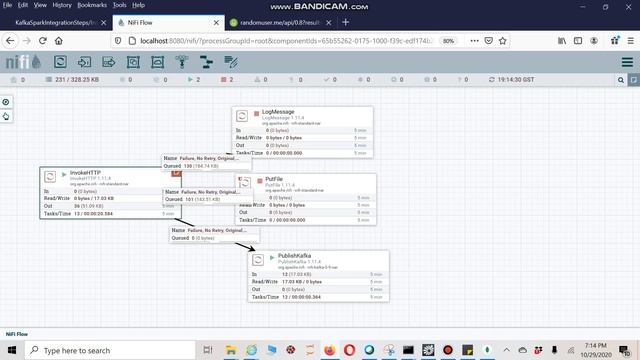Select the Processor component icon in NiFi toolbar
The width and height of the screenshot is (640, 360).
click(x=60, y=62)
